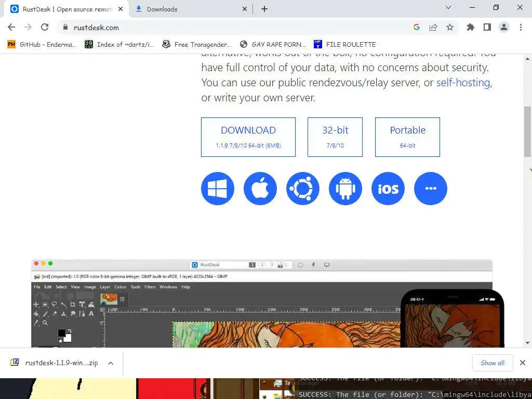Choose the Ubuntu Linux platform icon
The width and height of the screenshot is (532, 399).
[x=303, y=188]
